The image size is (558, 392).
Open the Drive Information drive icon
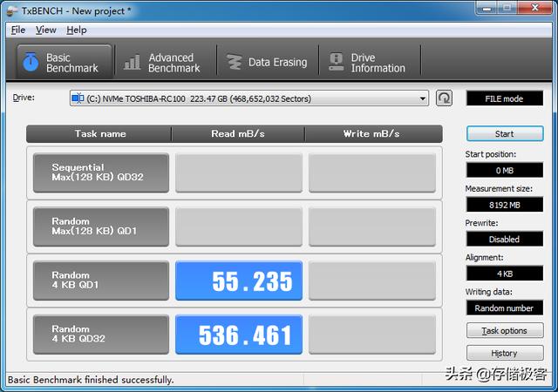coord(337,62)
